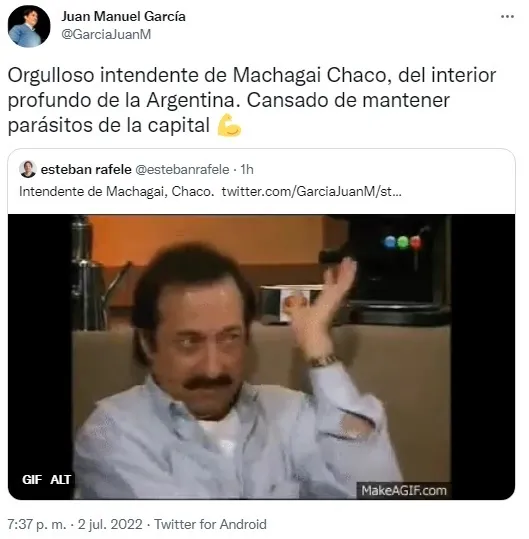Click the quoted tweet's 1h timestamp
529x539 pixels.
tap(247, 169)
